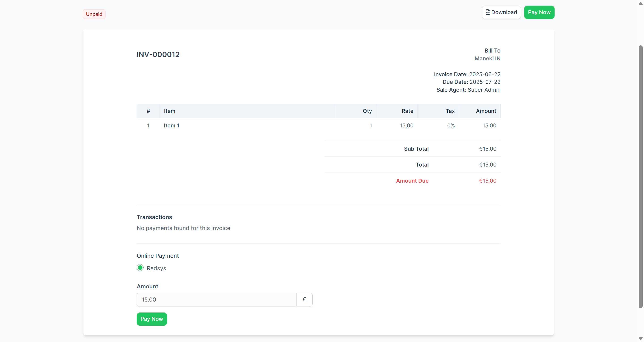The image size is (644, 342).
Task: Click the Rate column header
Action: [407, 111]
